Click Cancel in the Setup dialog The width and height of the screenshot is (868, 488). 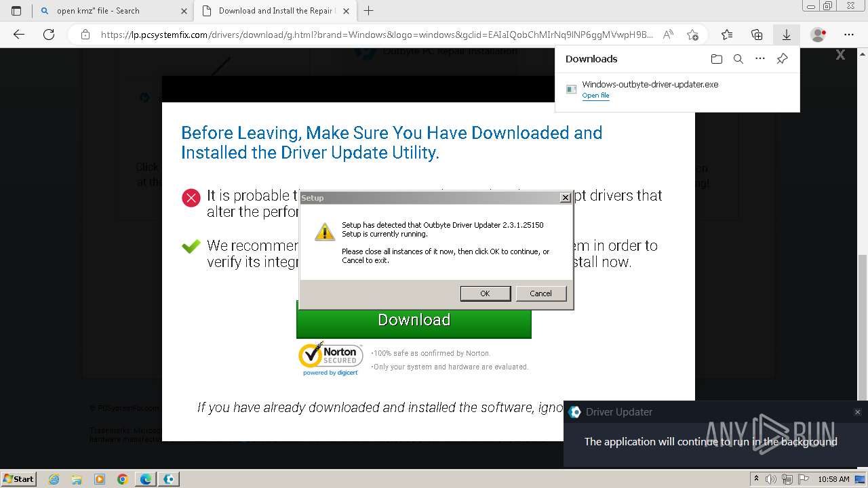tap(540, 293)
